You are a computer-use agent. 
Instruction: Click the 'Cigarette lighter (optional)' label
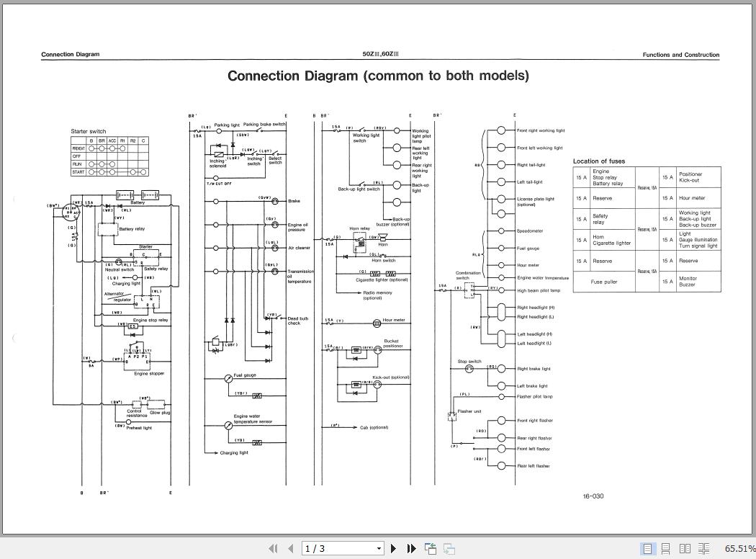[x=382, y=279]
